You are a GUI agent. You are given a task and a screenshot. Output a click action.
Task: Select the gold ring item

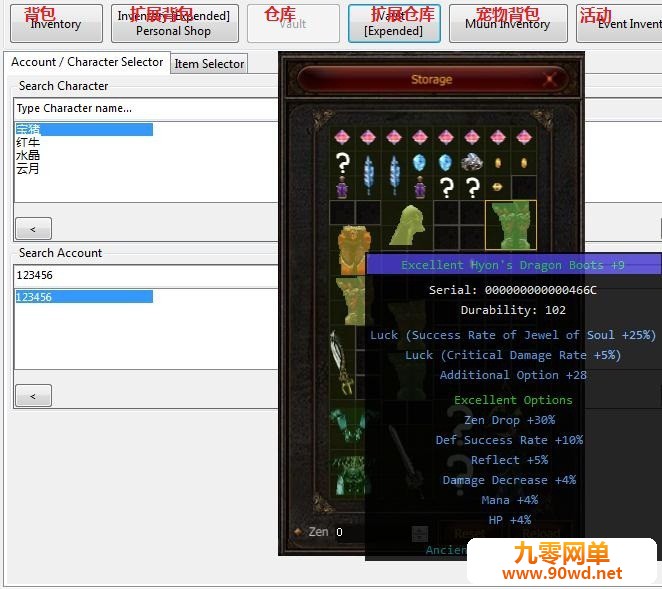click(498, 187)
